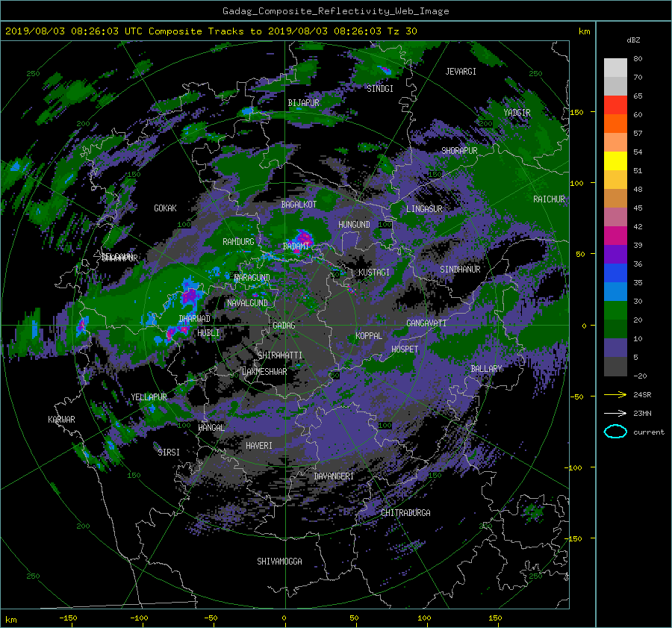The height and width of the screenshot is (628, 672).
Task: Click the BALLARY city label
Action: pos(486,369)
